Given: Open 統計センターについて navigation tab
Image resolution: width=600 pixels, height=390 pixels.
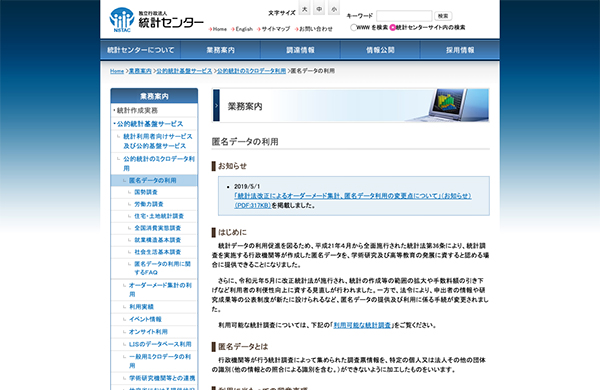Looking at the screenshot, I should click(140, 50).
